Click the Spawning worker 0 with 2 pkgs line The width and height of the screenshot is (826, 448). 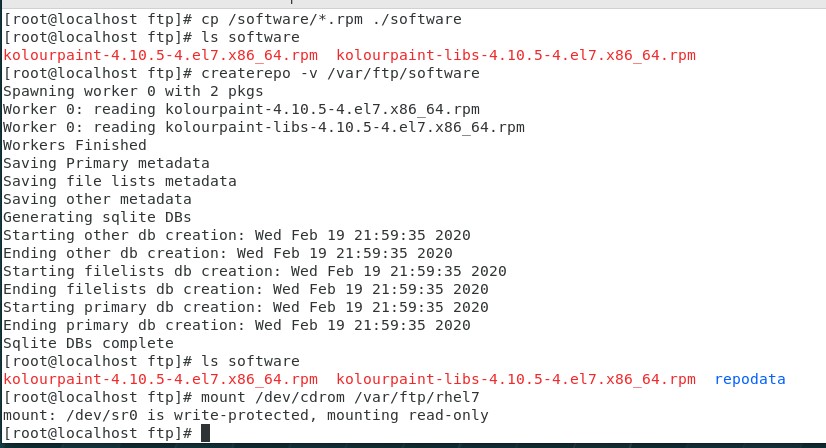click(133, 91)
